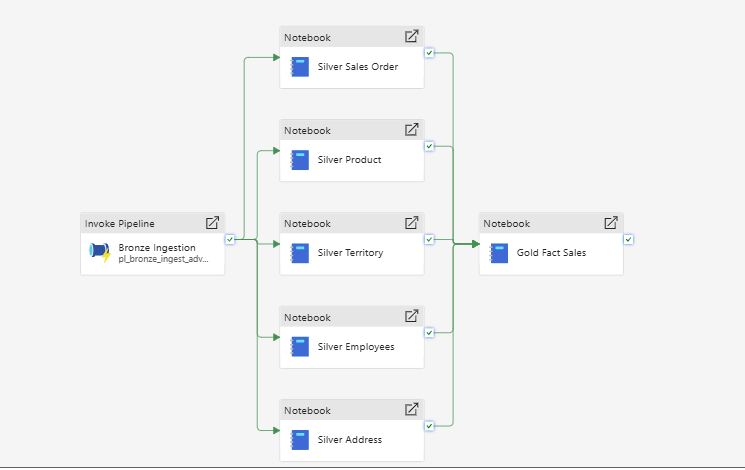Open the Bronze Ingestion invoked pipeline
The image size is (745, 470).
pyautogui.click(x=212, y=222)
